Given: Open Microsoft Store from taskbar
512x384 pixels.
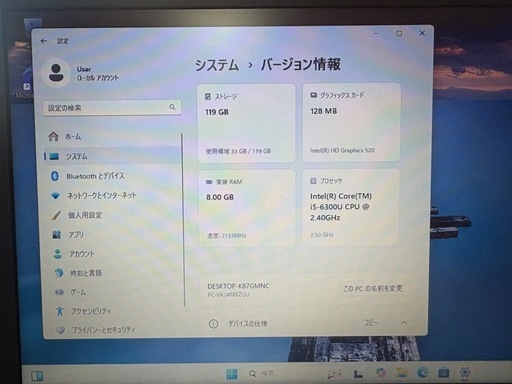Looking at the screenshot, I should [443, 372].
